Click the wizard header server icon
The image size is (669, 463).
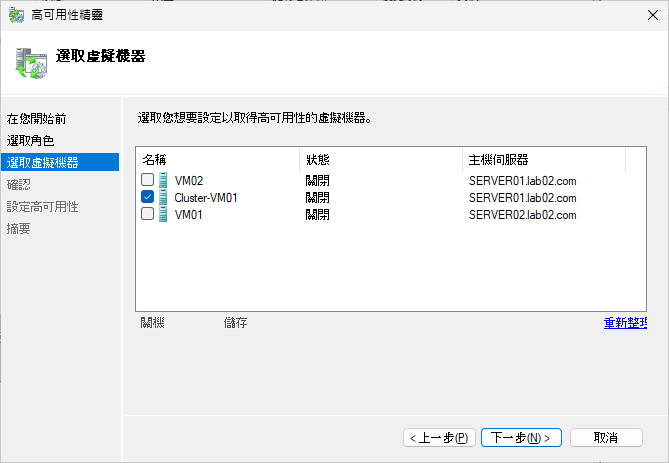click(30, 61)
